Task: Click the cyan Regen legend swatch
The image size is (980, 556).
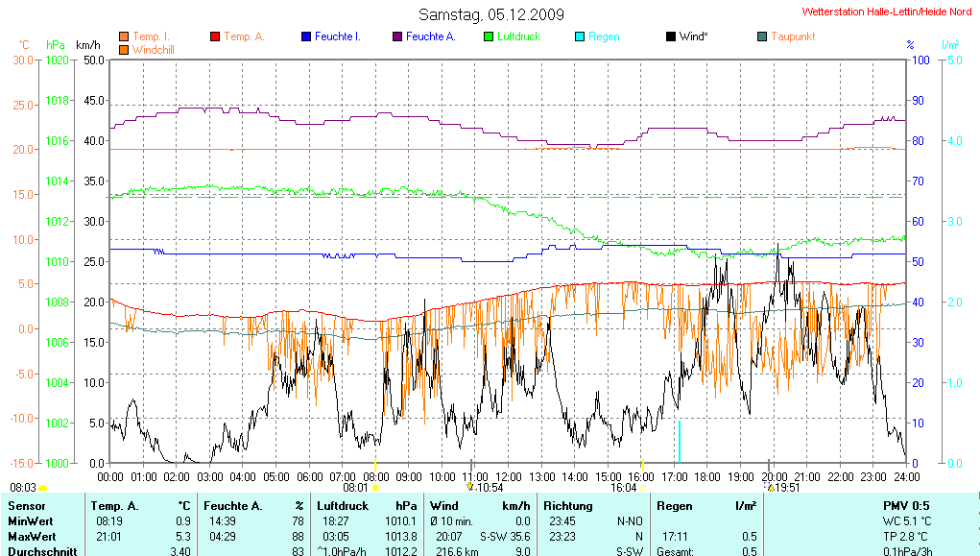Action: click(x=580, y=36)
